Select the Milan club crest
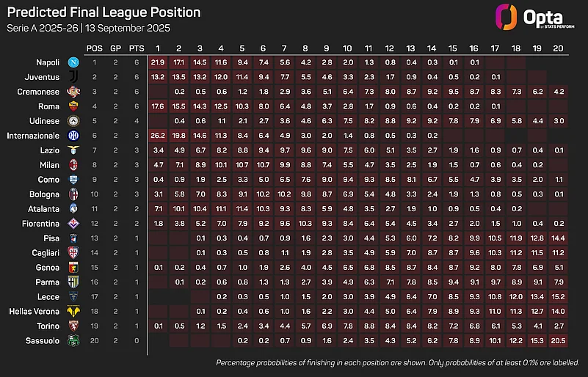This screenshot has width=588, height=377. [73, 164]
